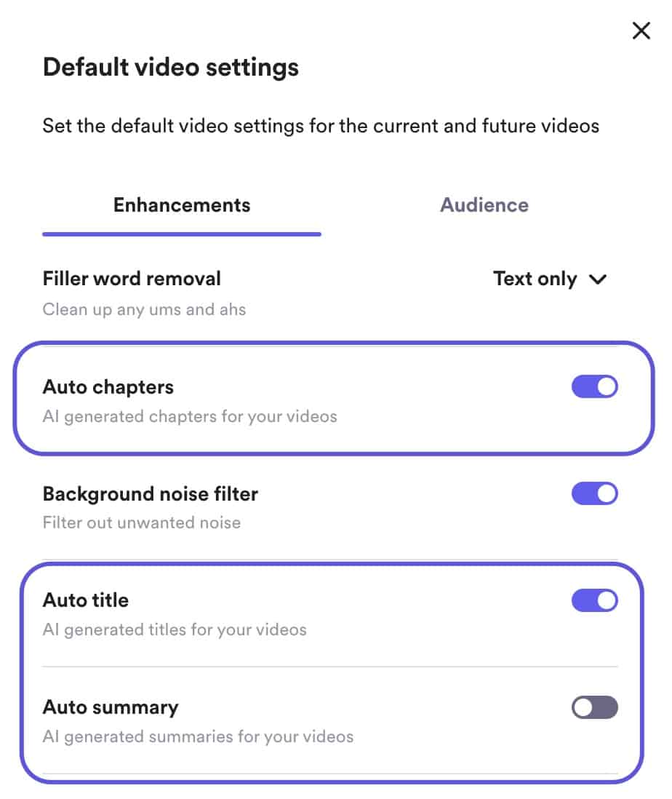The width and height of the screenshot is (672, 799).
Task: Click the "Clean up any ums and ahs" text
Action: 144,309
